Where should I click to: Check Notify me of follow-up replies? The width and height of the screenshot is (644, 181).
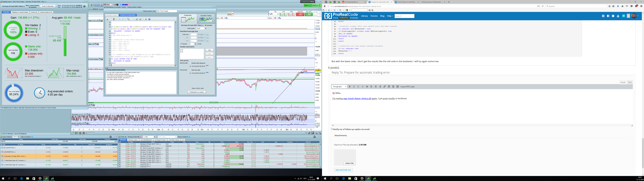[332, 129]
